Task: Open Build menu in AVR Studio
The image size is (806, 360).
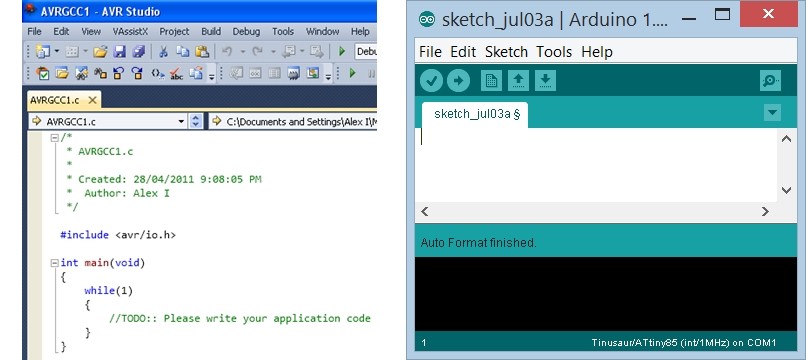Action: tap(211, 31)
